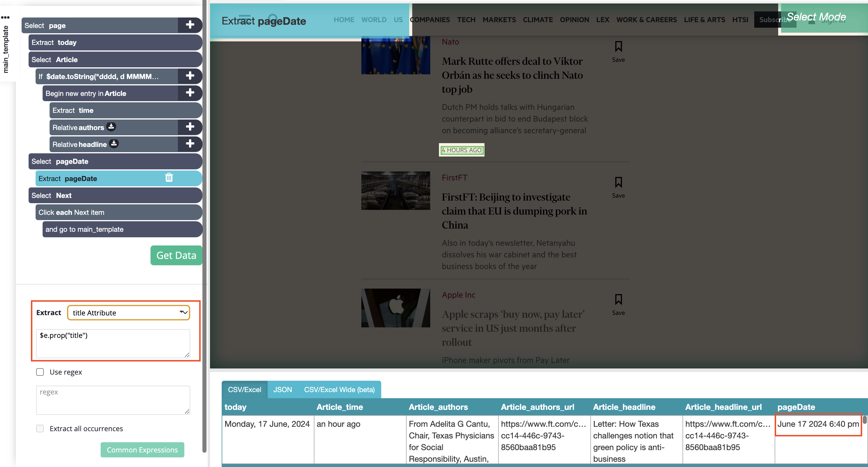Check Extract all occurrences

tap(40, 428)
